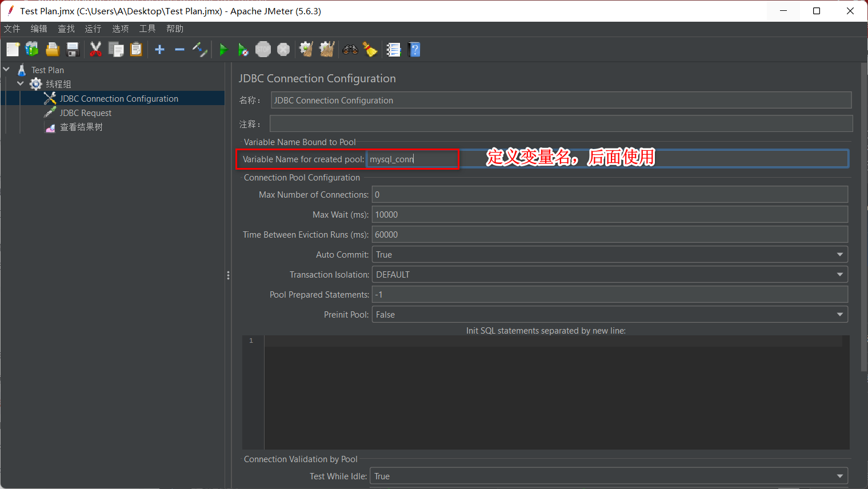868x489 pixels.
Task: Click the Clear results broom-gear icon
Action: pos(306,50)
